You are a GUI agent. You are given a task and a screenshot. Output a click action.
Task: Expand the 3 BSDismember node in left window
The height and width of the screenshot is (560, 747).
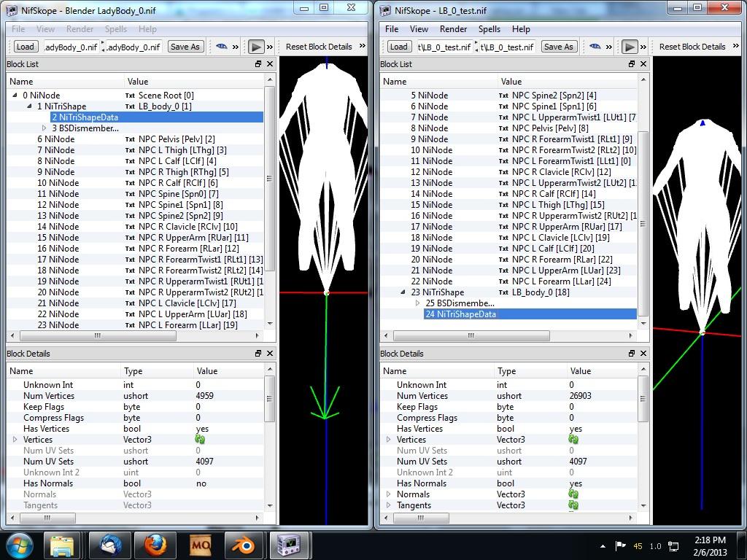coord(44,128)
